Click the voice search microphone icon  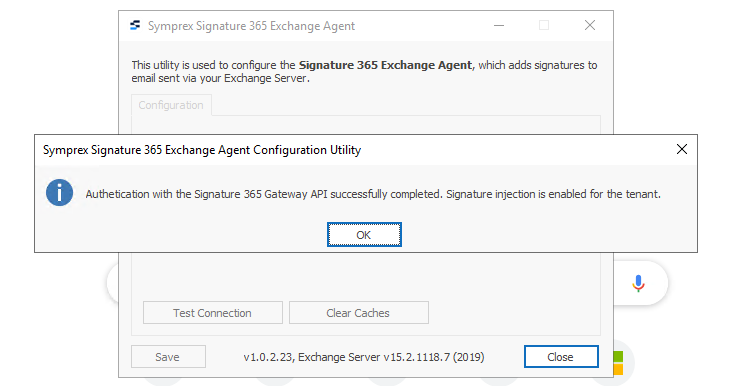click(x=638, y=283)
